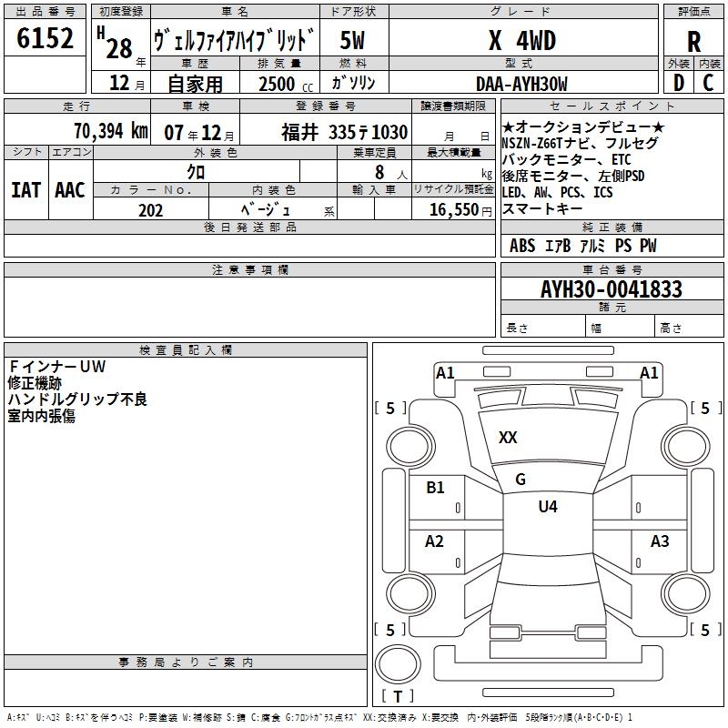Click the color number 202
728x728 pixels.
(151, 210)
